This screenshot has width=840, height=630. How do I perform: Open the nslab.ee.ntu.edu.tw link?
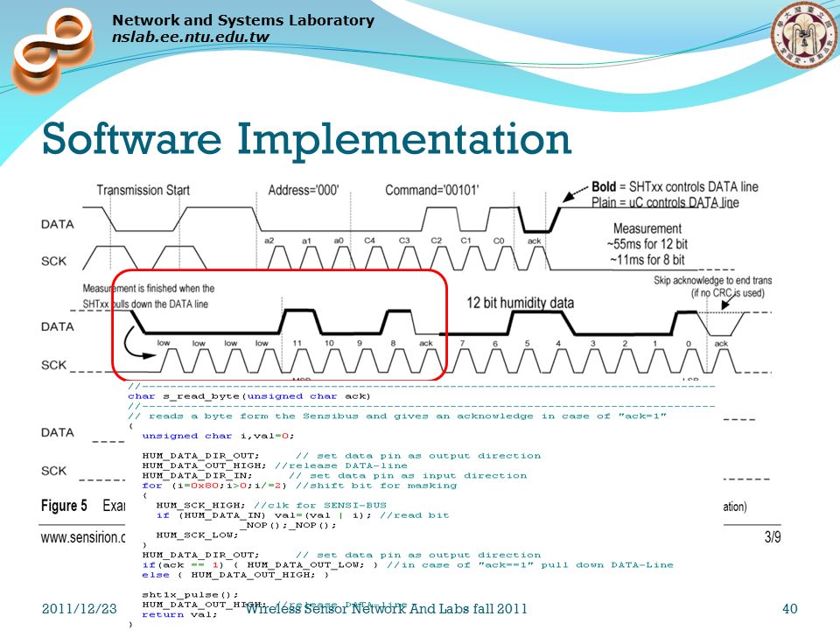click(190, 37)
